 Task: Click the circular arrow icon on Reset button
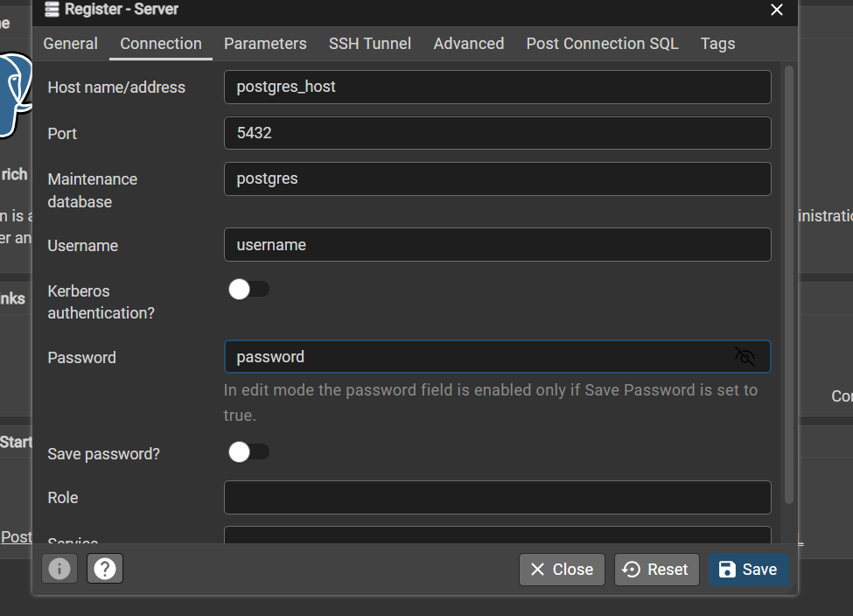[633, 569]
